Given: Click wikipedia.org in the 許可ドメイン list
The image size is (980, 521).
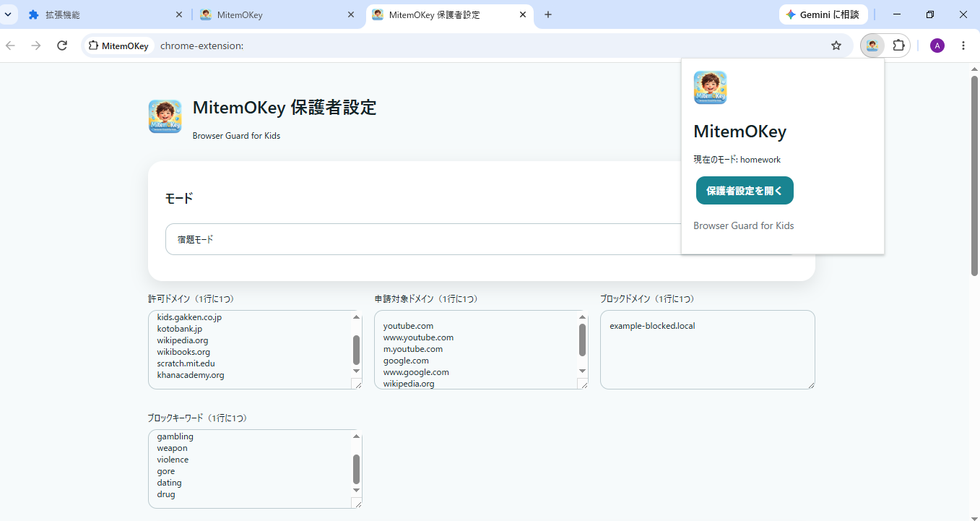Looking at the screenshot, I should tap(183, 340).
